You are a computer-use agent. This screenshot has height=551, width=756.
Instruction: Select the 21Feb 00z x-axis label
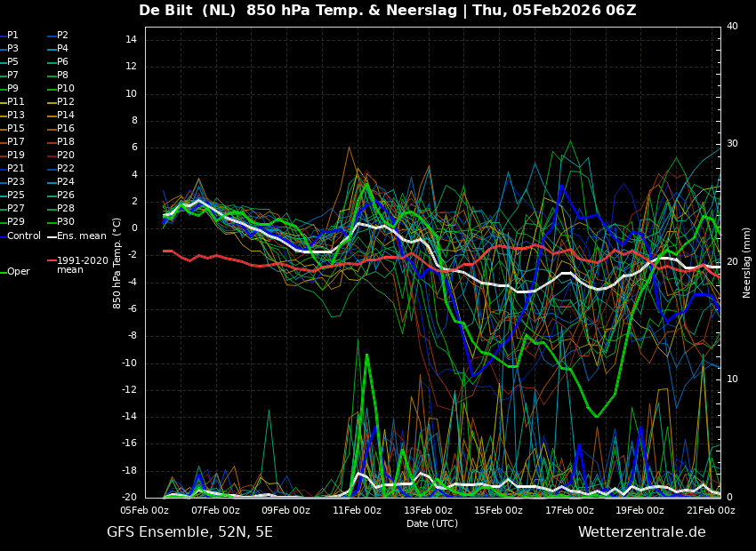pyautogui.click(x=711, y=511)
